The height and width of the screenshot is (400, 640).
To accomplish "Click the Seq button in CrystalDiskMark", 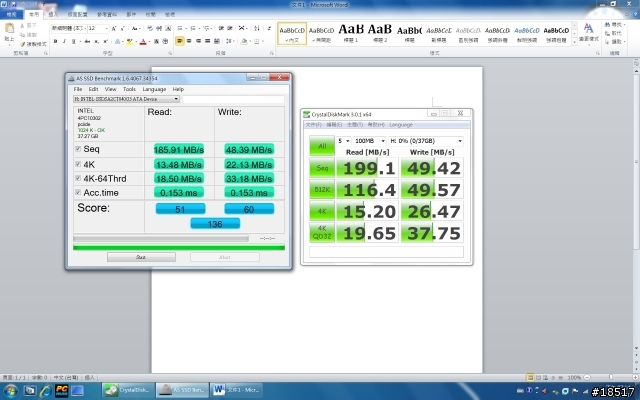I will pyautogui.click(x=322, y=168).
